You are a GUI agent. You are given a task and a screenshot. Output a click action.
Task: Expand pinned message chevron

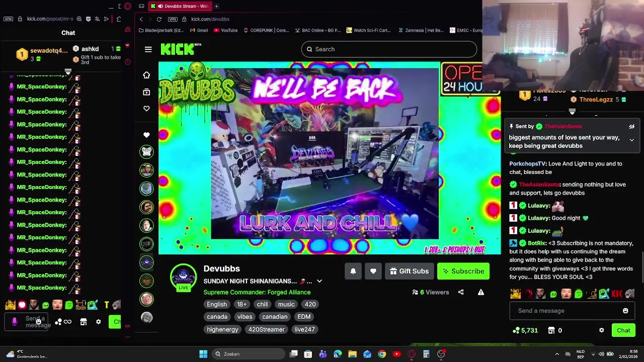click(631, 140)
